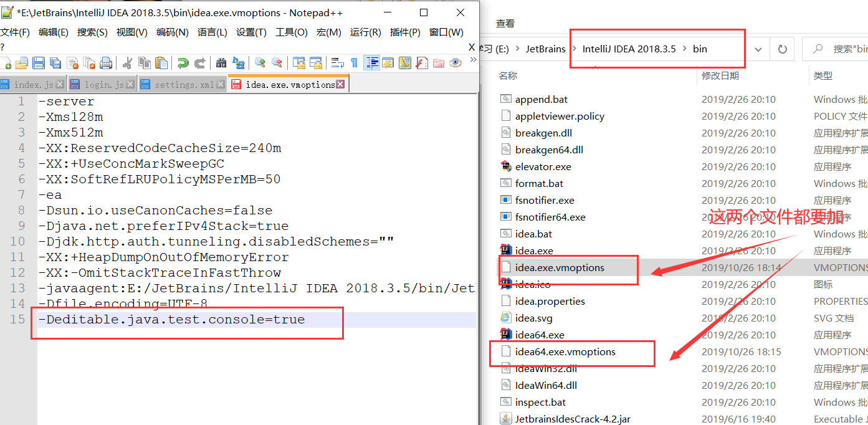
Task: Click editor line containing -Xmx512m
Action: [x=70, y=133]
